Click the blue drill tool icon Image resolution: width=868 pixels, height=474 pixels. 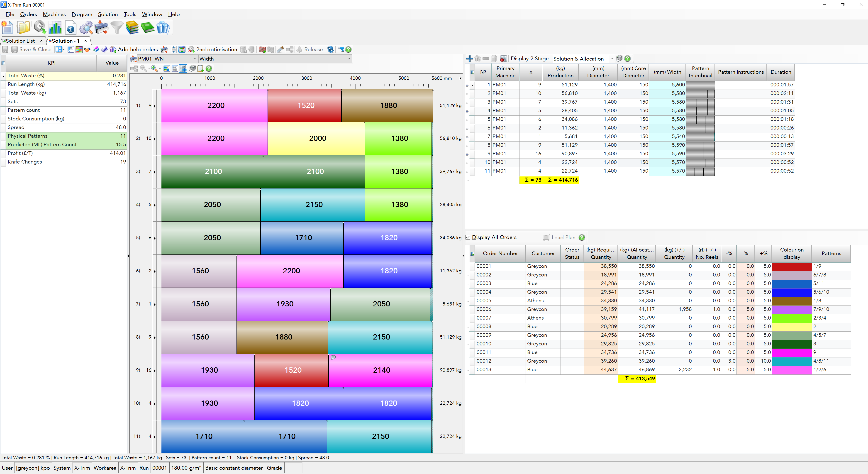tap(340, 50)
